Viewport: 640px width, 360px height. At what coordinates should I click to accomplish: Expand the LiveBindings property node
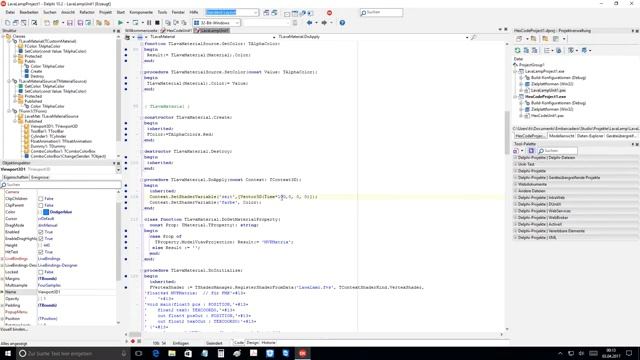pyautogui.click(x=2, y=259)
